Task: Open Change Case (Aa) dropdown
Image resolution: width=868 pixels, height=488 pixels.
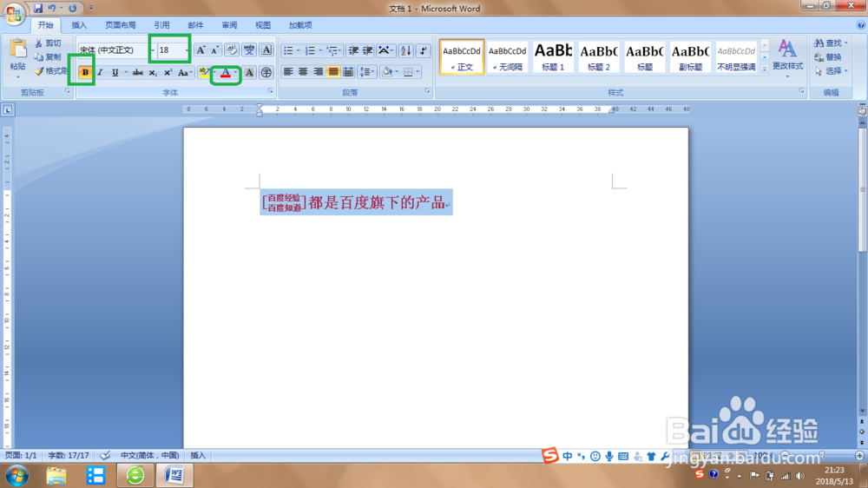Action: 185,72
